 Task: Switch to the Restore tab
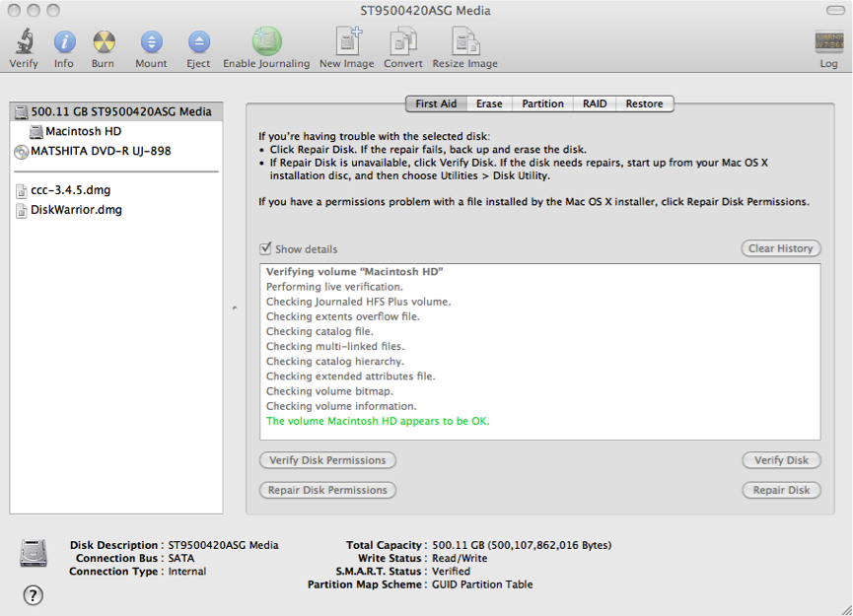click(645, 103)
